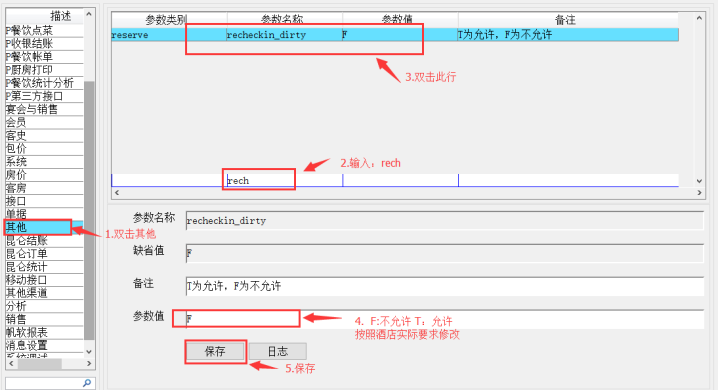
Task: Click the left arrow of the description list horizontal scrollbar
Action: [11, 363]
